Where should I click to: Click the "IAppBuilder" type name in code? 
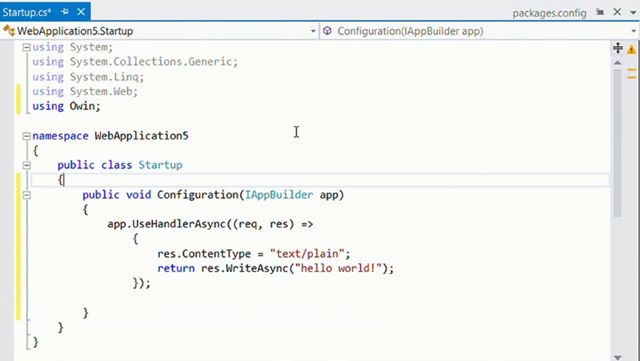(x=279, y=195)
